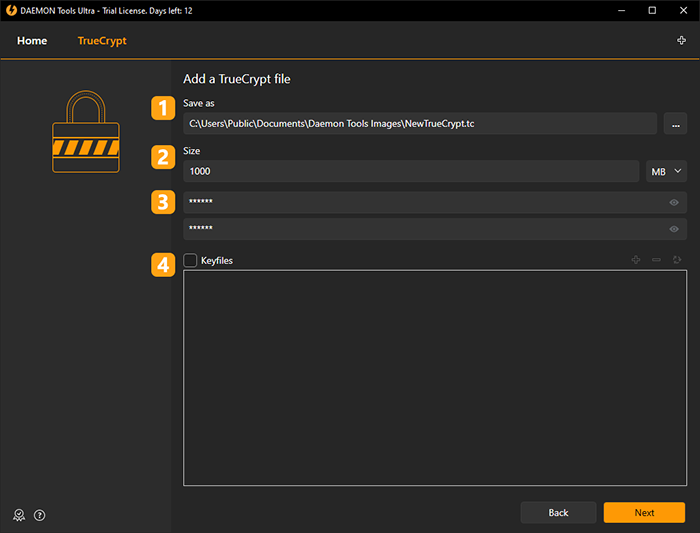Maximize the DAEMON Tools Ultra window
The image size is (700, 533).
(x=652, y=10)
